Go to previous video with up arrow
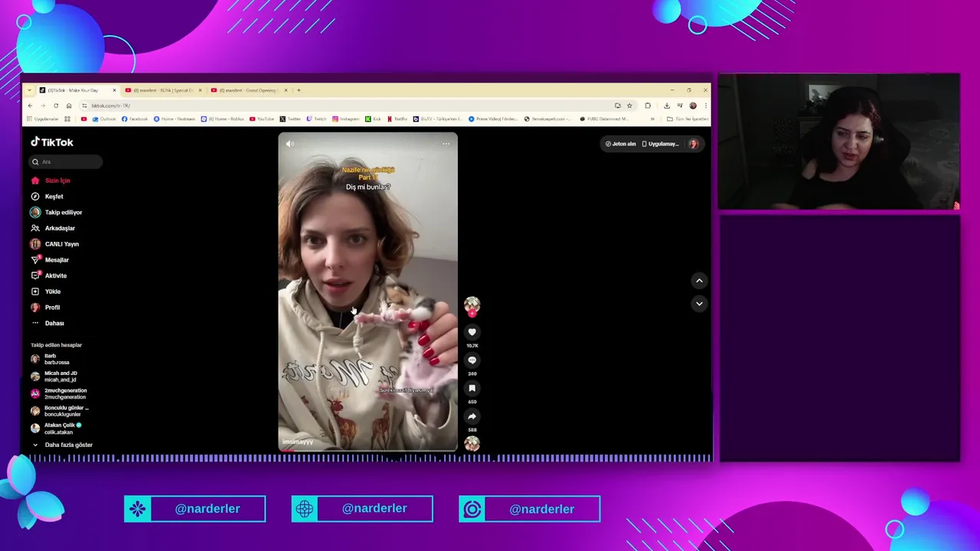The image size is (980, 551). [x=699, y=281]
